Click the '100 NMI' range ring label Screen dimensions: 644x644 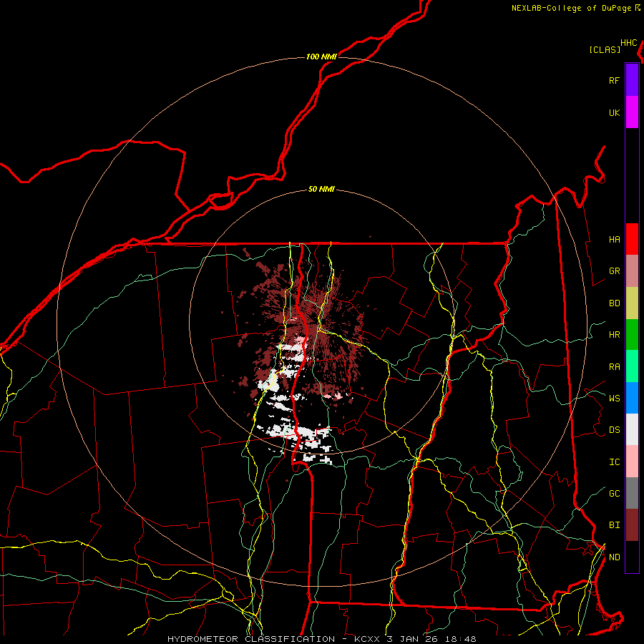321,57
